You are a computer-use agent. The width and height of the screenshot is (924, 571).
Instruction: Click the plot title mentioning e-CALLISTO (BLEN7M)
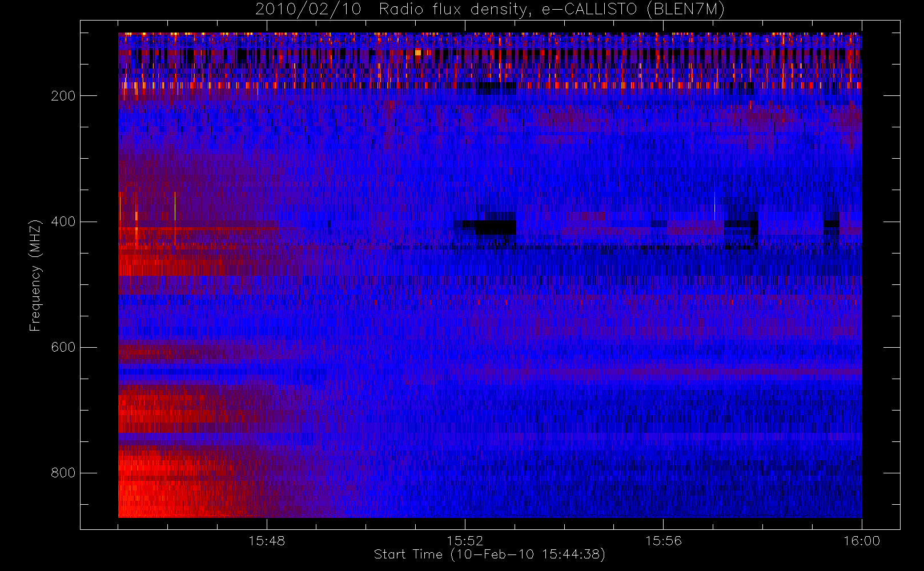click(x=490, y=10)
